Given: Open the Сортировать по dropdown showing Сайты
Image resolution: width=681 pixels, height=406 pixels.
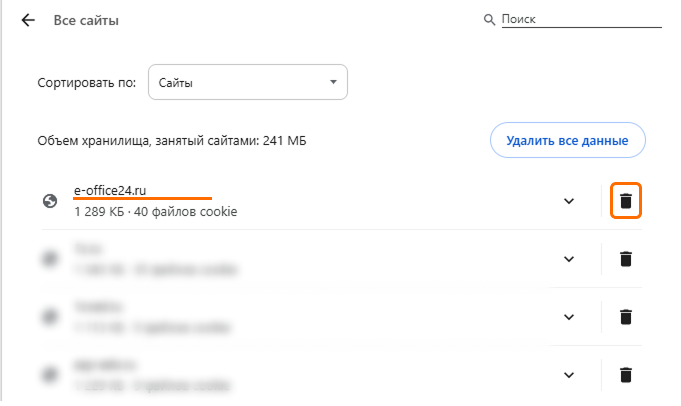Looking at the screenshot, I should coord(248,83).
